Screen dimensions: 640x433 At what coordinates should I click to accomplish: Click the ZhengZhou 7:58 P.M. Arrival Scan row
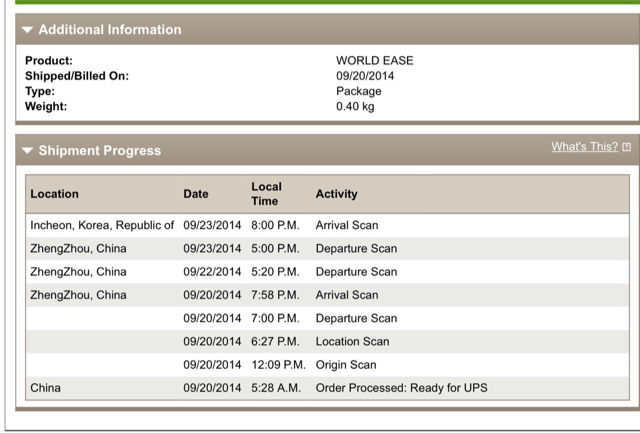click(x=327, y=295)
